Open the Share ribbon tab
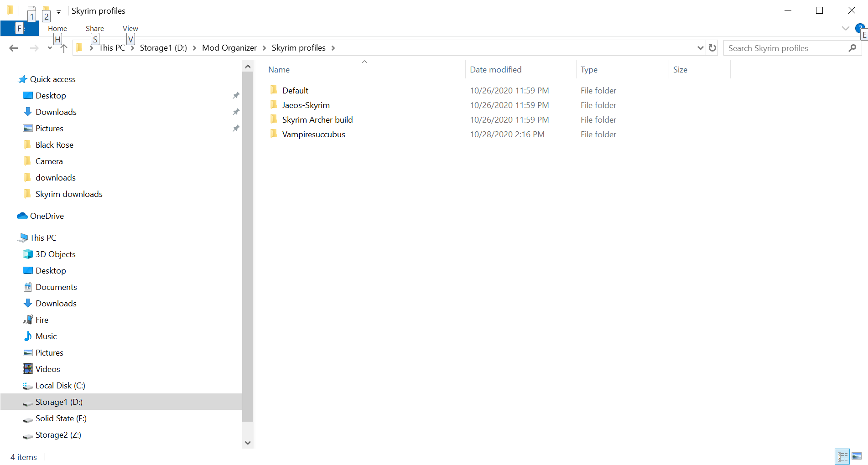The image size is (868, 465). tap(95, 28)
